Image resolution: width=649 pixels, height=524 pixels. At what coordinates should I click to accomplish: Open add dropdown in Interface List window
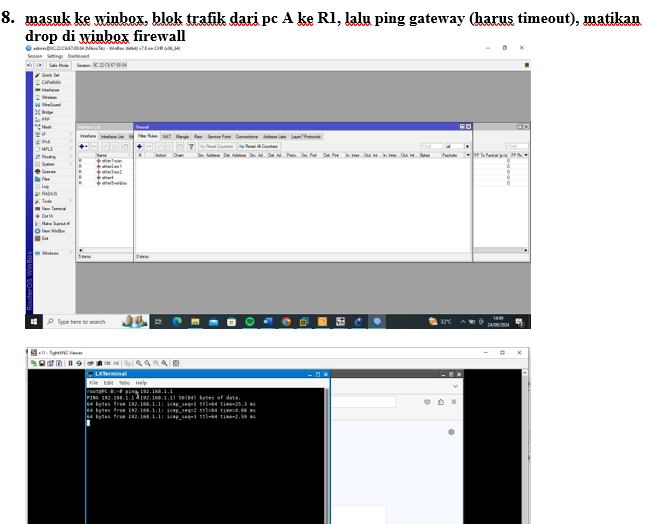point(84,147)
